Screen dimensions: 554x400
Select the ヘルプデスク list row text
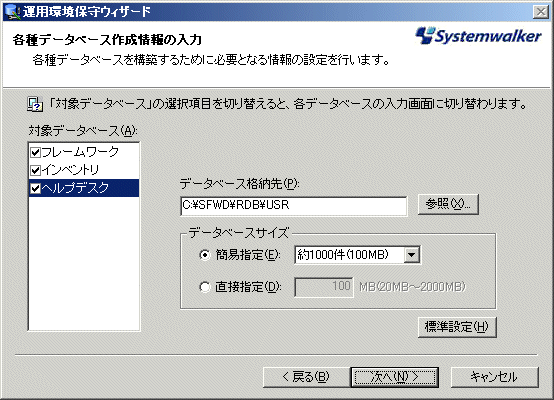(x=75, y=188)
